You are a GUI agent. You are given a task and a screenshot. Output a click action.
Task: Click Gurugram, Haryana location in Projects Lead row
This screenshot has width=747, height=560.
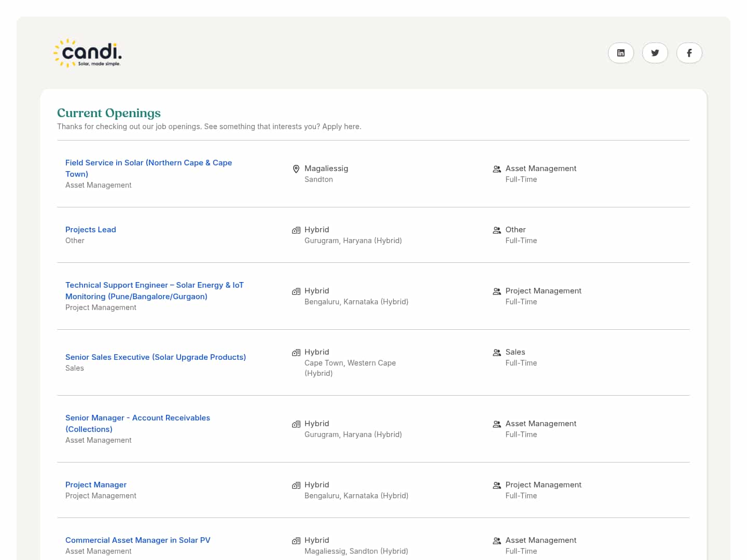point(353,241)
